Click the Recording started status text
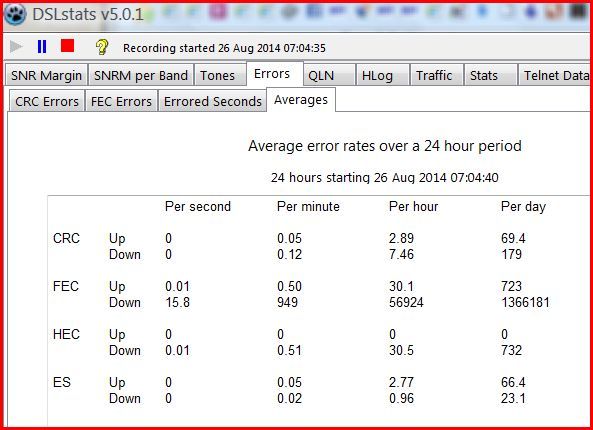 [224, 48]
